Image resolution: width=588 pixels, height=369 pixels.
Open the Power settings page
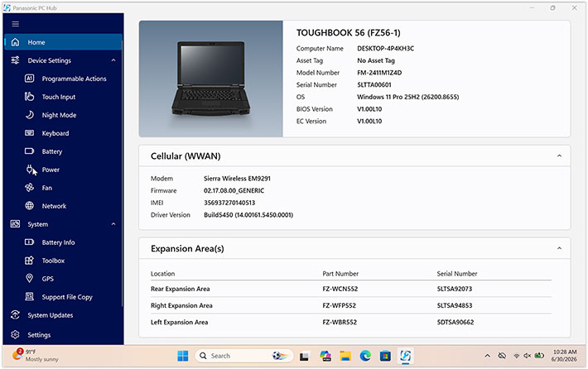51,170
